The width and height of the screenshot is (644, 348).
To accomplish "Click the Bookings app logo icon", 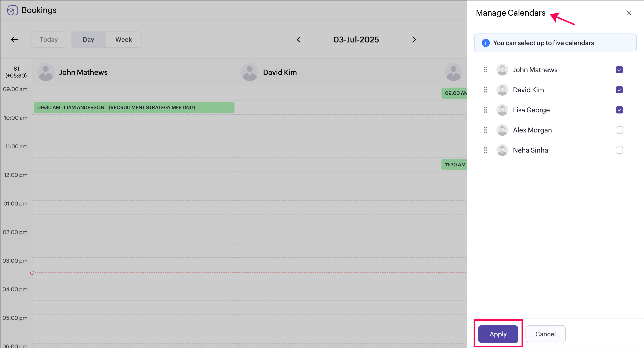I will 12,10.
